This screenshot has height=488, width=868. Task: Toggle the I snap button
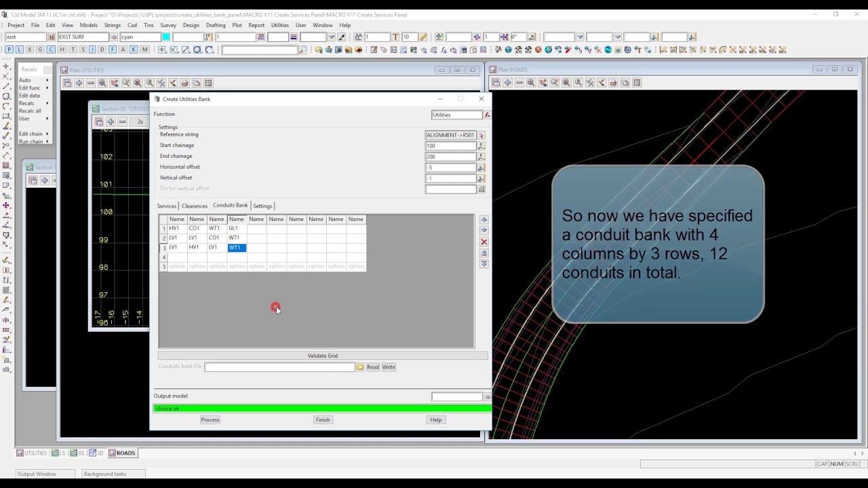tap(92, 49)
